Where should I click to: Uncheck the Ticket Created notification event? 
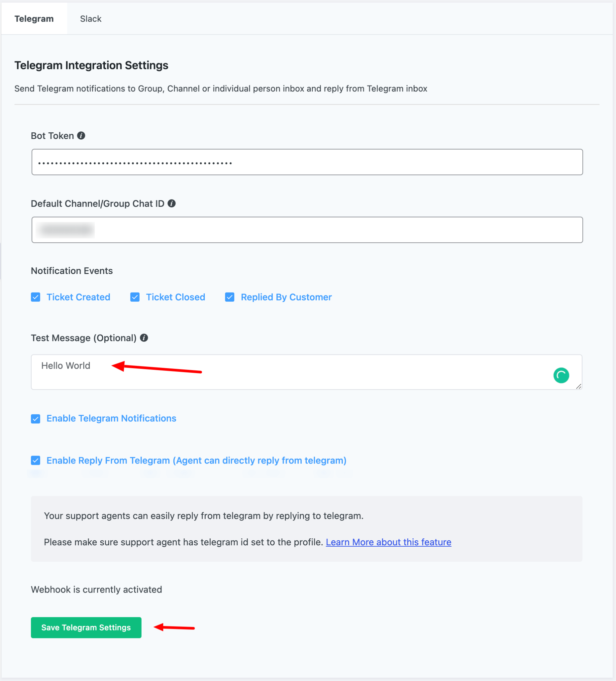tap(36, 297)
